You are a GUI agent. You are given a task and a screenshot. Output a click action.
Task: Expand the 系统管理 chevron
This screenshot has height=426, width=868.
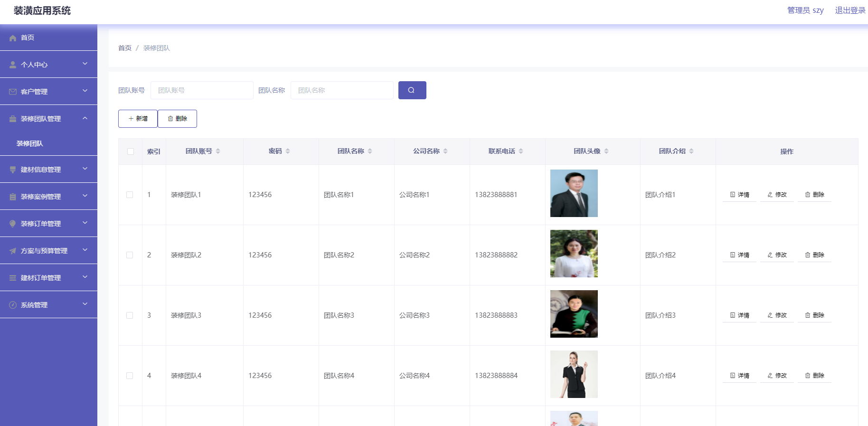[85, 304]
